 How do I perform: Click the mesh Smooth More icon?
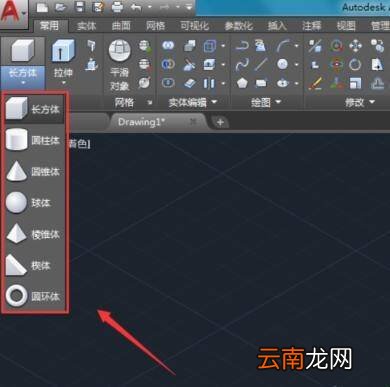[145, 46]
